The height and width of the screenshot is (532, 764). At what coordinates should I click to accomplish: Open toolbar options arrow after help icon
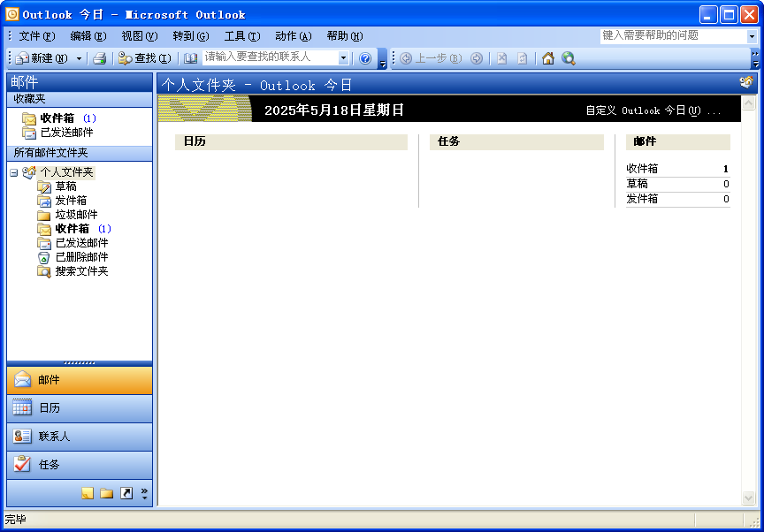point(383,59)
